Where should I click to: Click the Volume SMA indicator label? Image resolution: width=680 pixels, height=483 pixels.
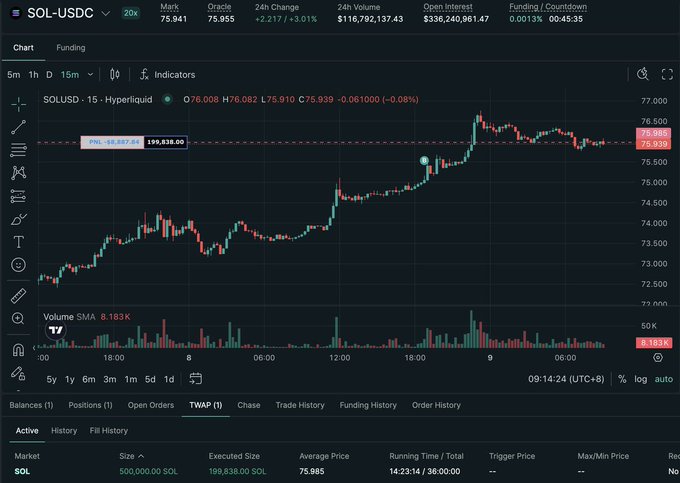click(x=69, y=317)
